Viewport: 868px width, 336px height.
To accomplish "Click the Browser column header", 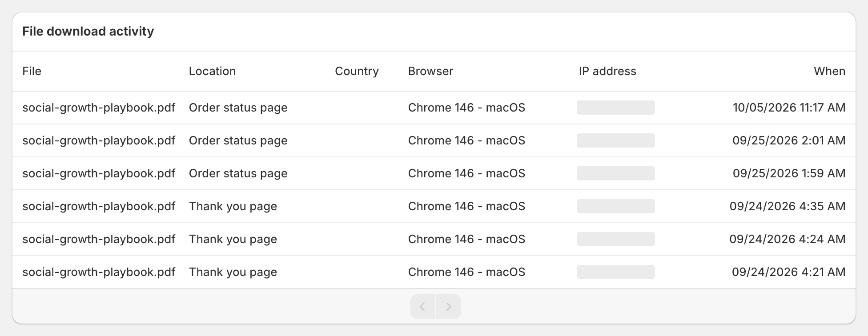I will click(430, 71).
